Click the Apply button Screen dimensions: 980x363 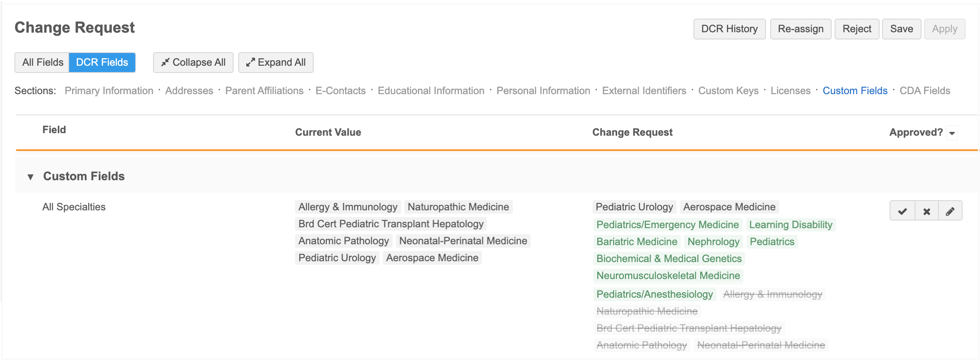click(x=944, y=29)
